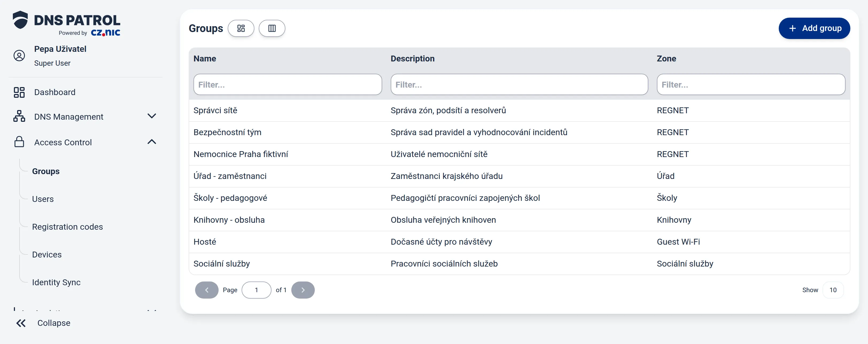The height and width of the screenshot is (344, 868).
Task: Expand the DNS Management chevron
Action: tap(152, 116)
